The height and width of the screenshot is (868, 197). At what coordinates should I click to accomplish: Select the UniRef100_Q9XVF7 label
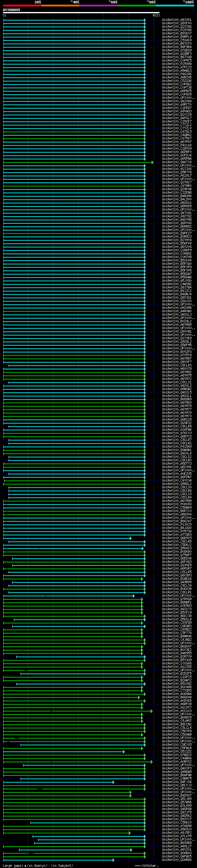click(x=176, y=362)
